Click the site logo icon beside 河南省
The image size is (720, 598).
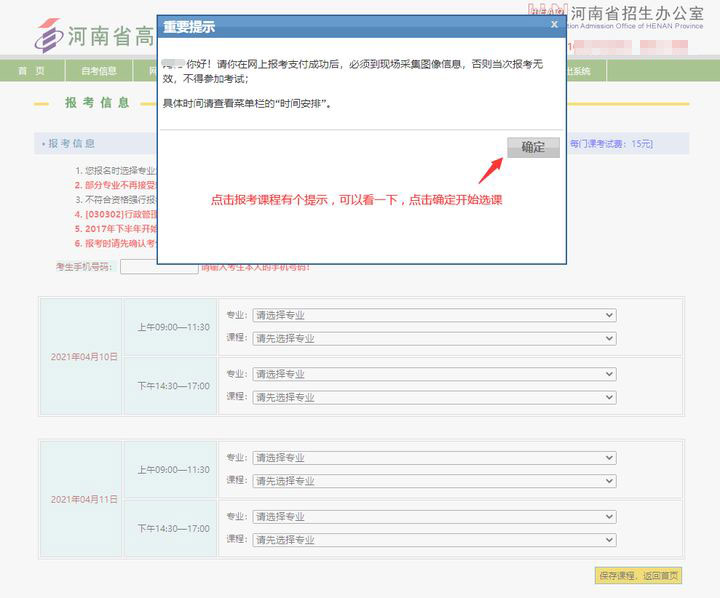[47, 36]
